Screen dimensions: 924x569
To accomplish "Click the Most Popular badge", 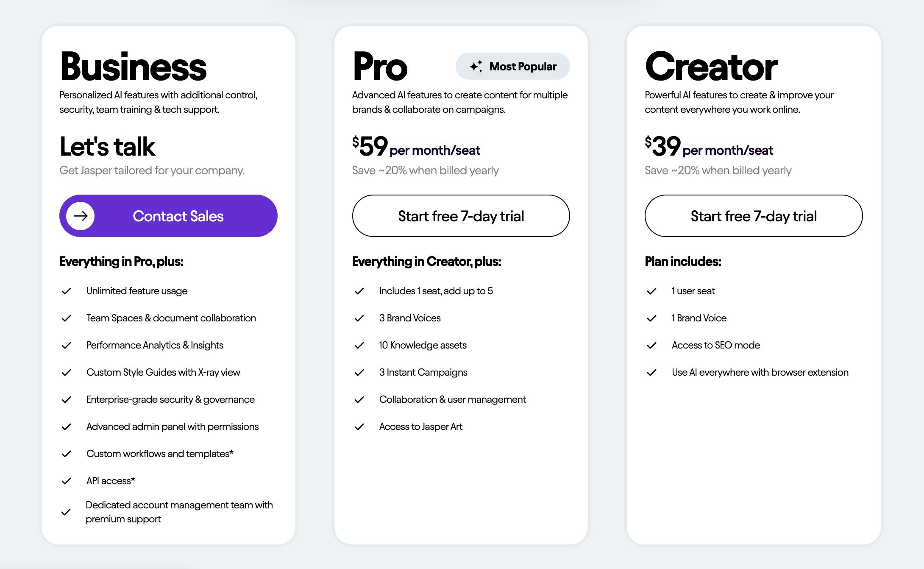I will (512, 67).
